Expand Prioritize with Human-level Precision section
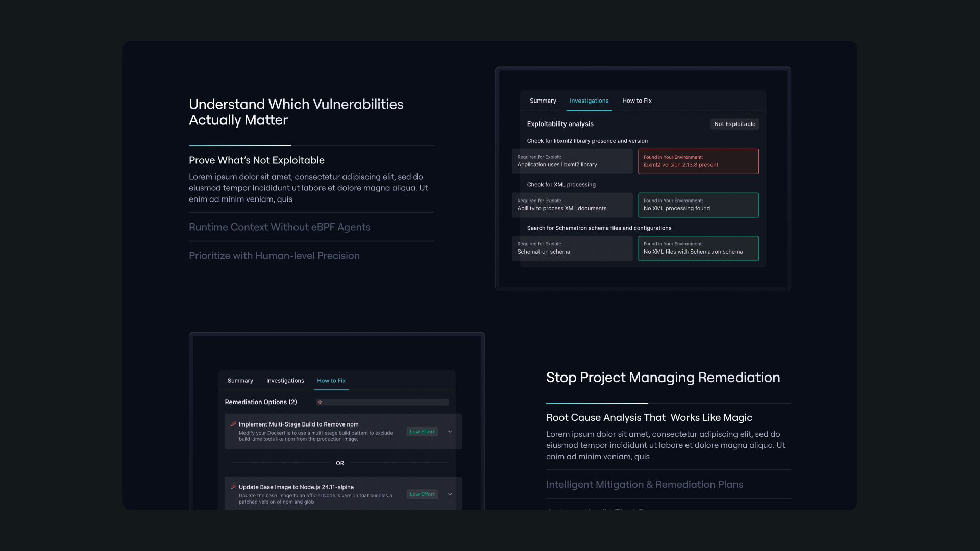 [x=274, y=256]
